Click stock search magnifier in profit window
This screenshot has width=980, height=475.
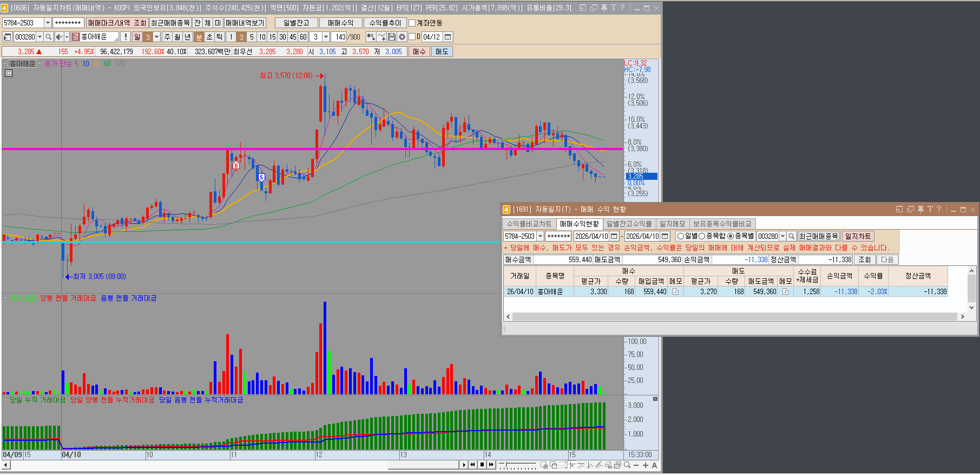[x=792, y=236]
